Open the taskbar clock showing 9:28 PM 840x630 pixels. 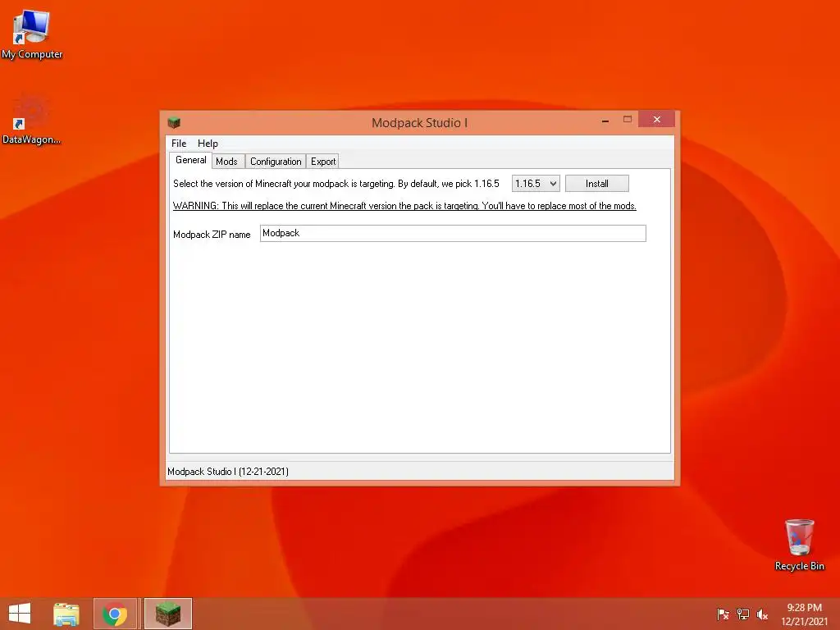click(804, 614)
